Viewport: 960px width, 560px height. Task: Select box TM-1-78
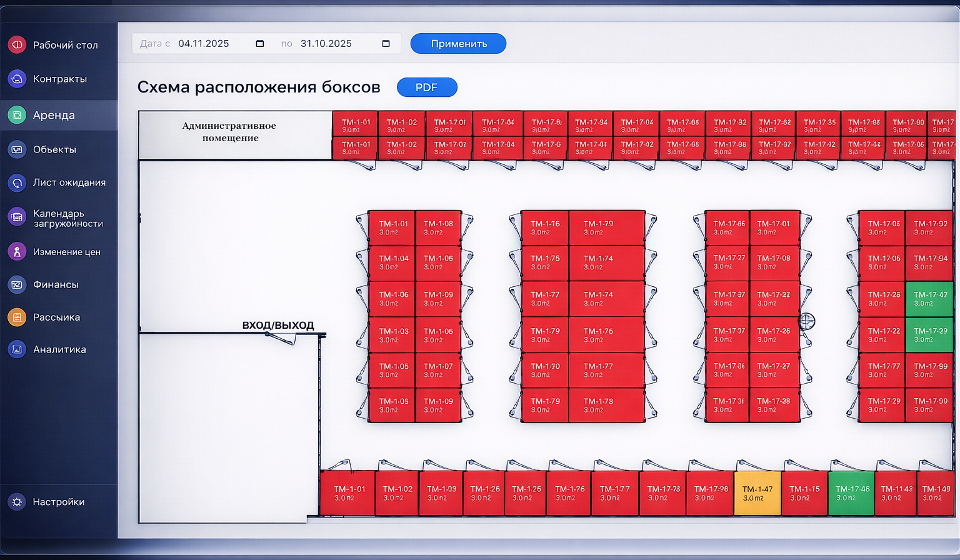(x=607, y=405)
